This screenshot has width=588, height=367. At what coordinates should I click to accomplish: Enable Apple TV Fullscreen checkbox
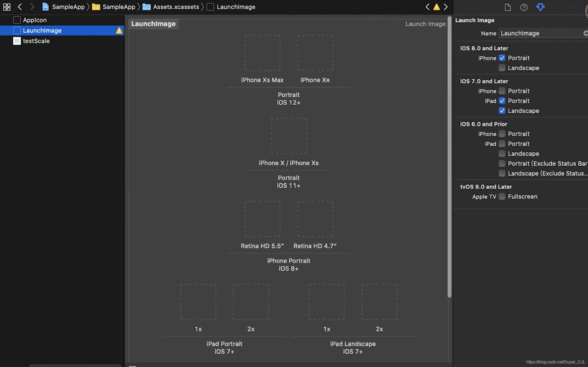(x=502, y=197)
